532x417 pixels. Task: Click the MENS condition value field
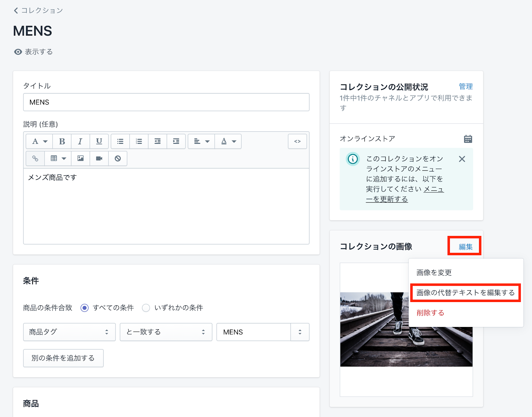(x=254, y=332)
